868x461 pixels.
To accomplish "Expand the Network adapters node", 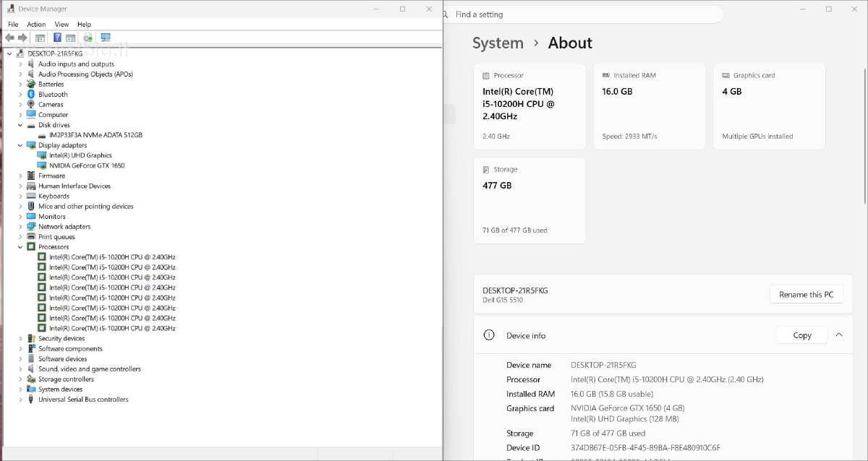I will (x=20, y=226).
